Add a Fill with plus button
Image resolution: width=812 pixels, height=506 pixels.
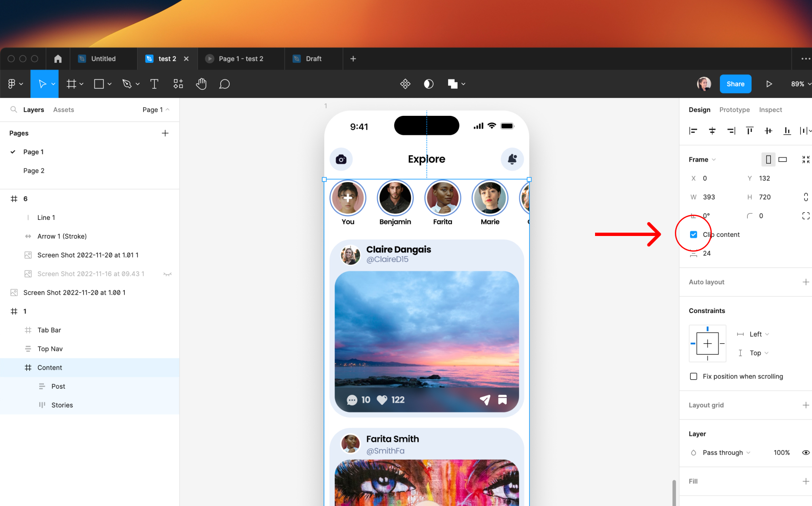point(806,481)
